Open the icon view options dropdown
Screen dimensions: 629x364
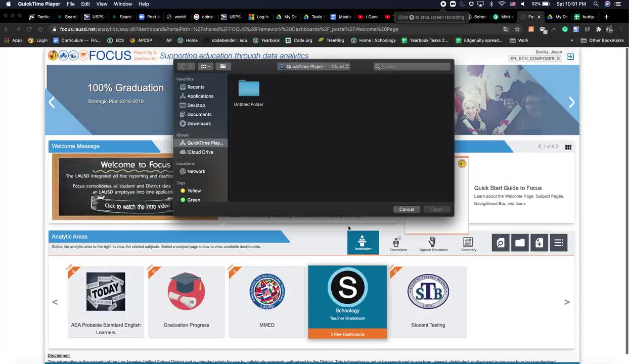pyautogui.click(x=205, y=67)
